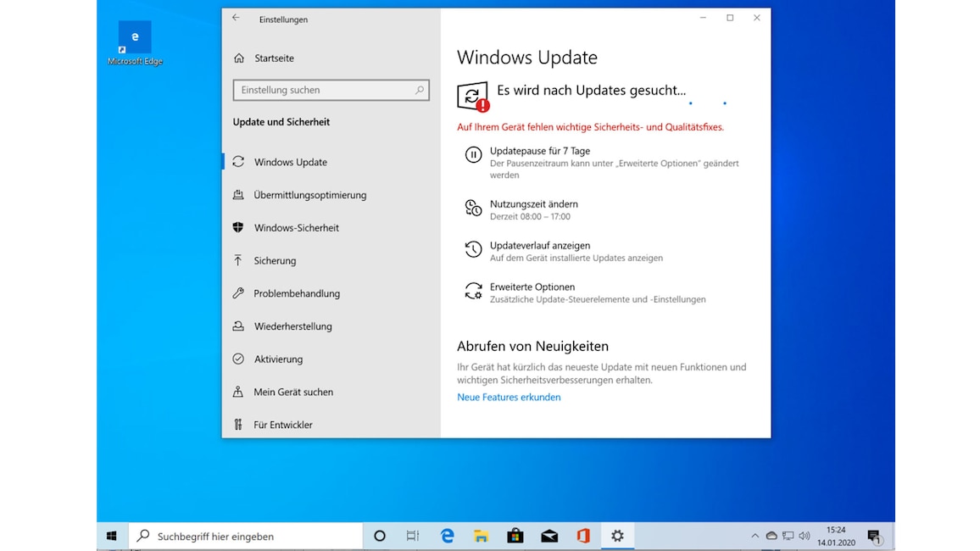Click the volume speaker tray icon
This screenshot has height=551, width=980.
(x=805, y=536)
